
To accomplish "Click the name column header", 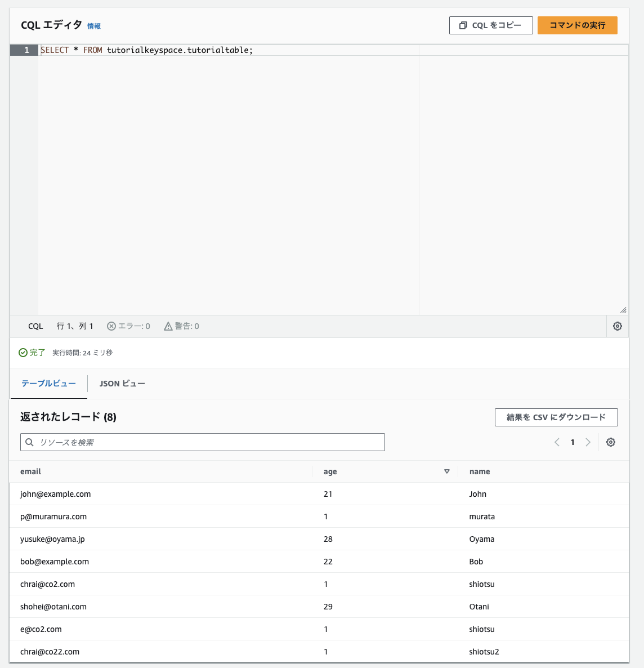I will click(480, 471).
